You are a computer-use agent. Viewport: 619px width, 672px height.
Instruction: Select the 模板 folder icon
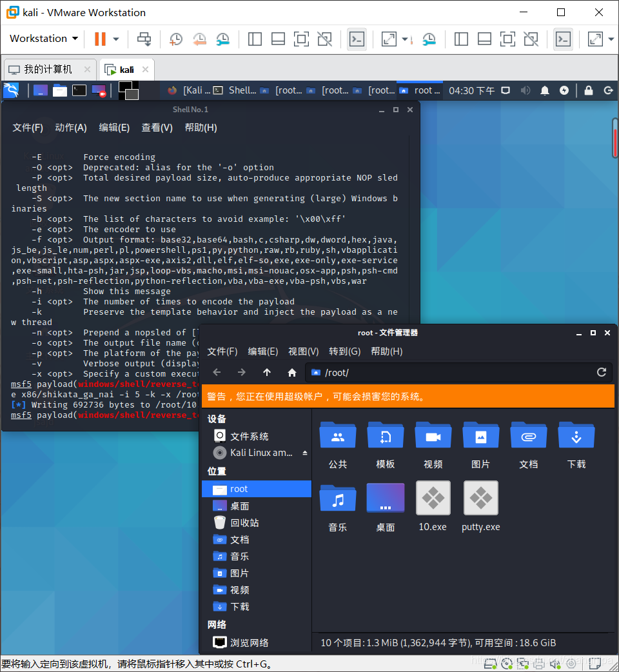click(x=385, y=437)
